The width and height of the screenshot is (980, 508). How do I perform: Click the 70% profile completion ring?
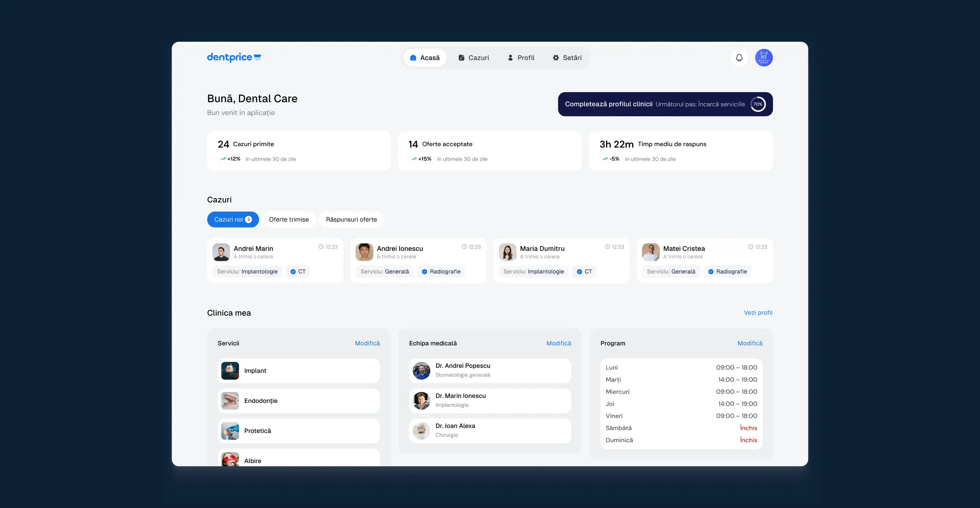(758, 104)
